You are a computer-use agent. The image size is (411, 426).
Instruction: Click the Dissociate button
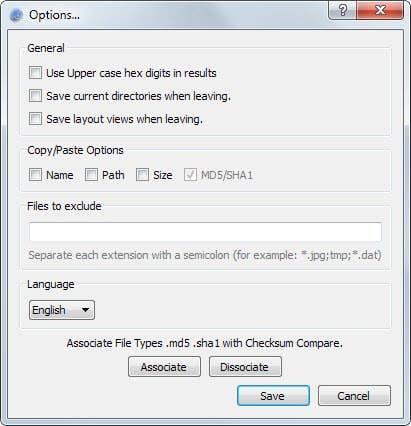[x=245, y=367]
